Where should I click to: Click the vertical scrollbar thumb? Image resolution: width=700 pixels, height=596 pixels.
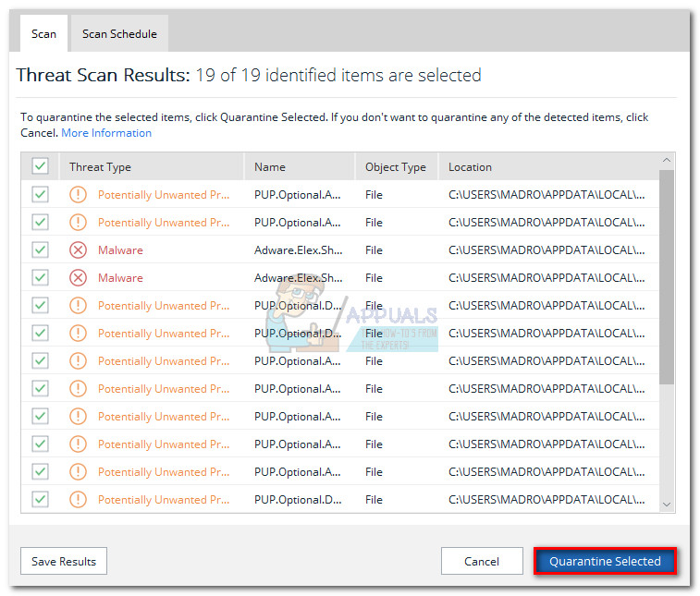click(x=667, y=277)
